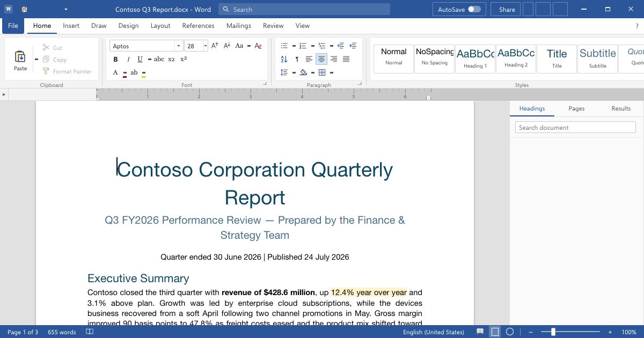Justify paragraph text
The image size is (644, 338).
click(x=346, y=59)
